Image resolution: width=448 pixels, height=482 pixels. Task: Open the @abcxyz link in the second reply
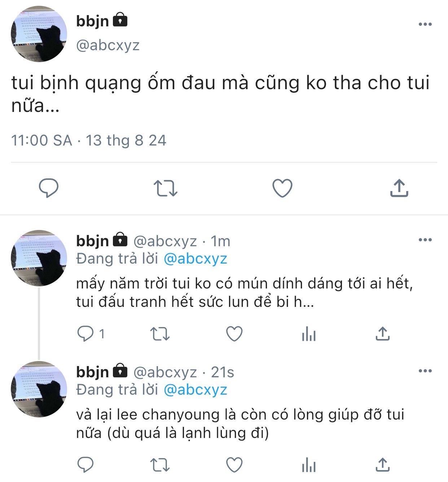pyautogui.click(x=196, y=390)
